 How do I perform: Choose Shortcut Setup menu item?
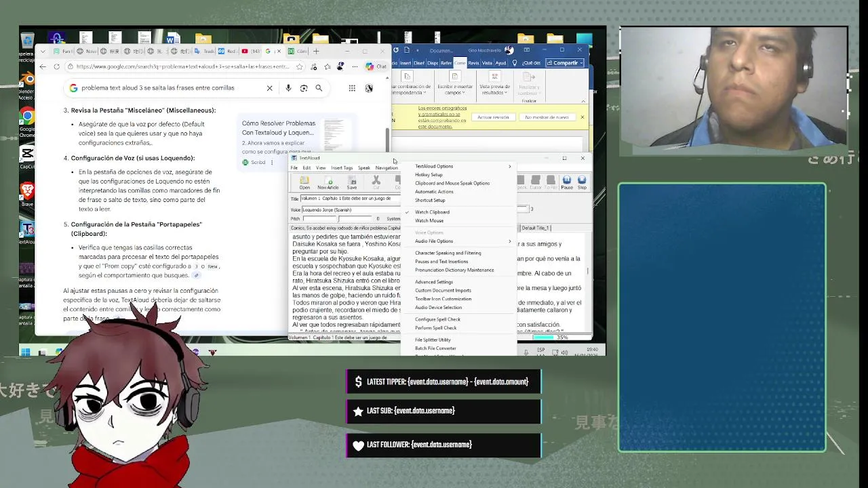[430, 200]
